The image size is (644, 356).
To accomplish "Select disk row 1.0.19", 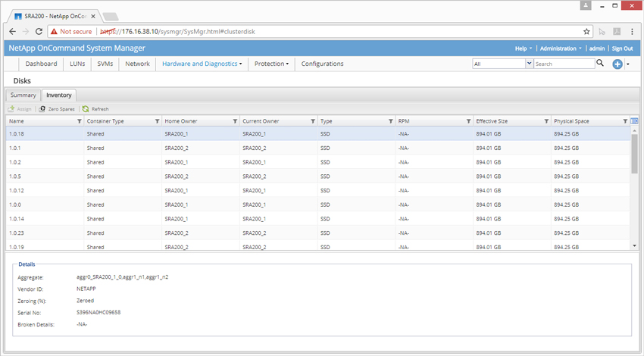I will (318, 246).
